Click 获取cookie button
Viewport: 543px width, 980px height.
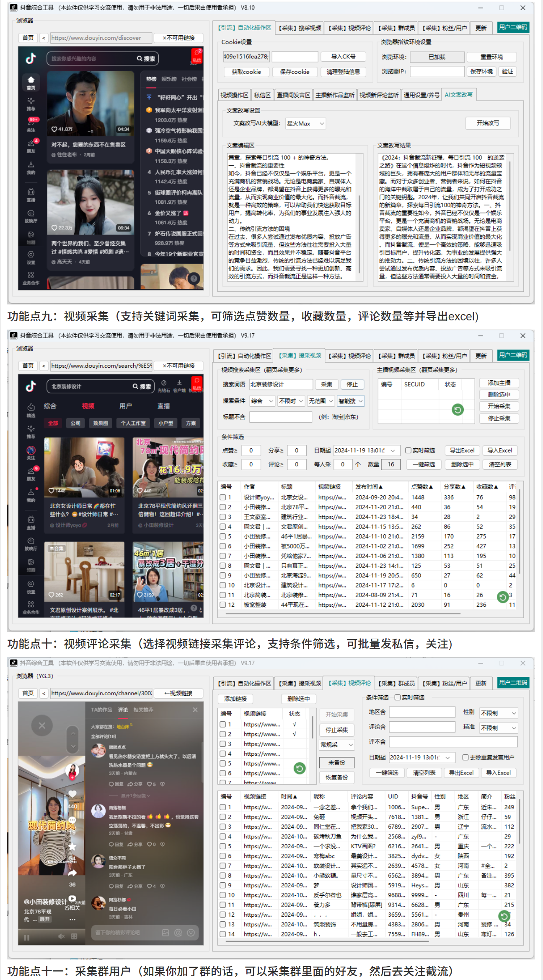pyautogui.click(x=246, y=72)
